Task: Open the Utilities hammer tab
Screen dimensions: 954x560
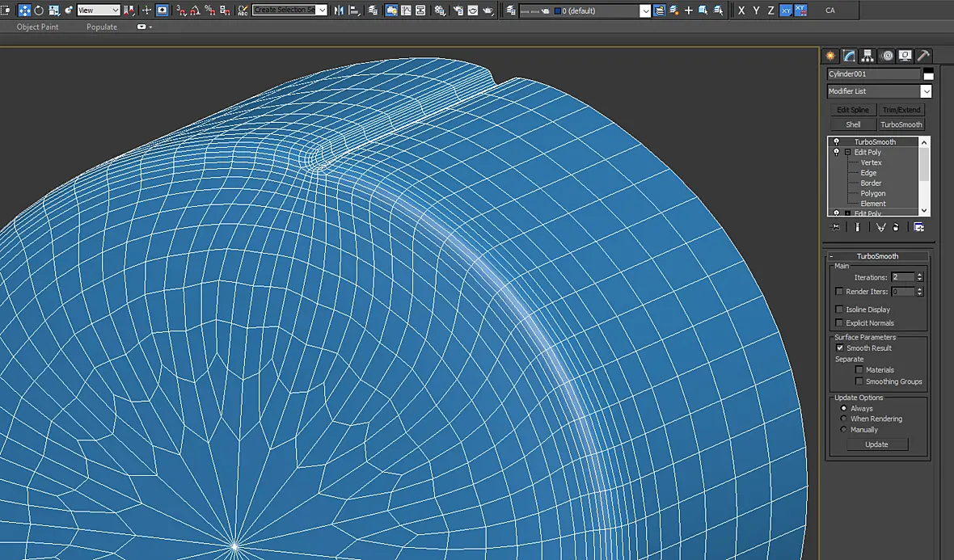Action: (x=923, y=56)
